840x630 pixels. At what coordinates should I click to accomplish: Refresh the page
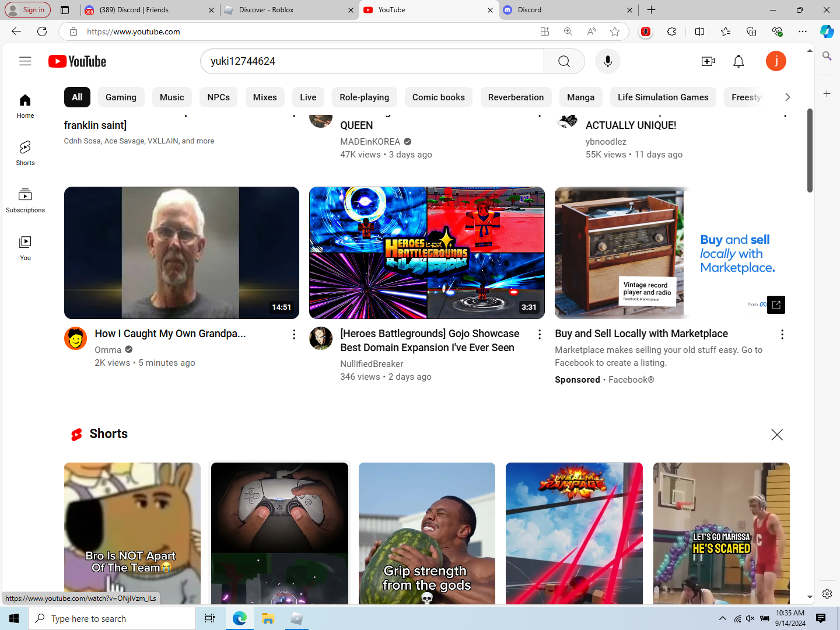(42, 32)
